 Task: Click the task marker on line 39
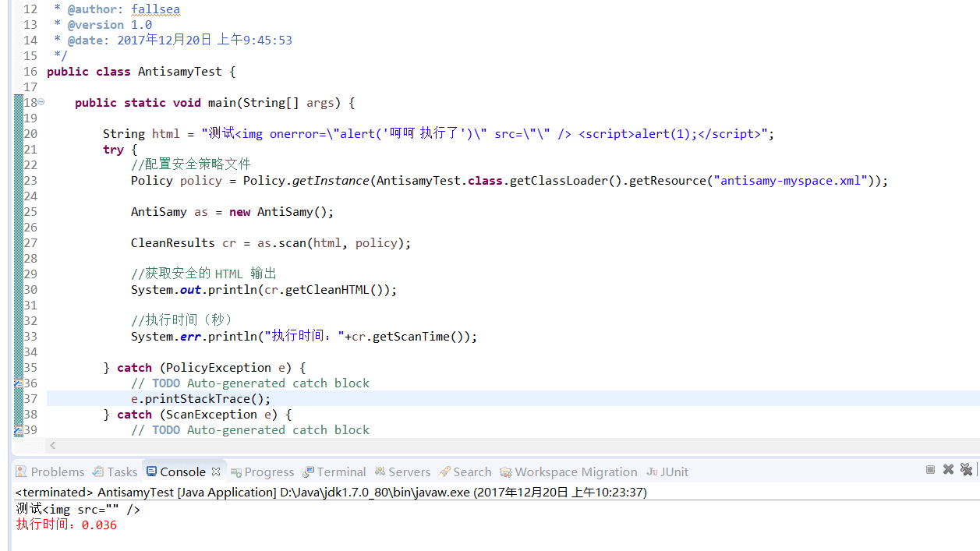click(x=18, y=430)
